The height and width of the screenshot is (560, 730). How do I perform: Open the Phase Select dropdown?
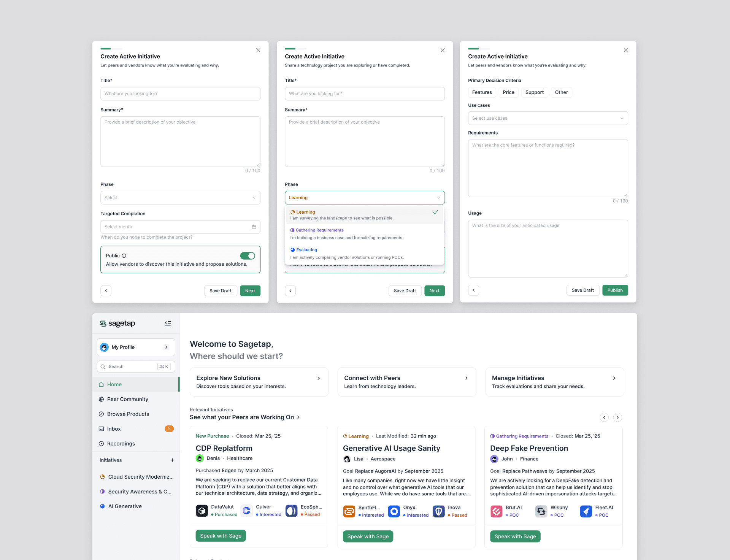[x=180, y=198]
